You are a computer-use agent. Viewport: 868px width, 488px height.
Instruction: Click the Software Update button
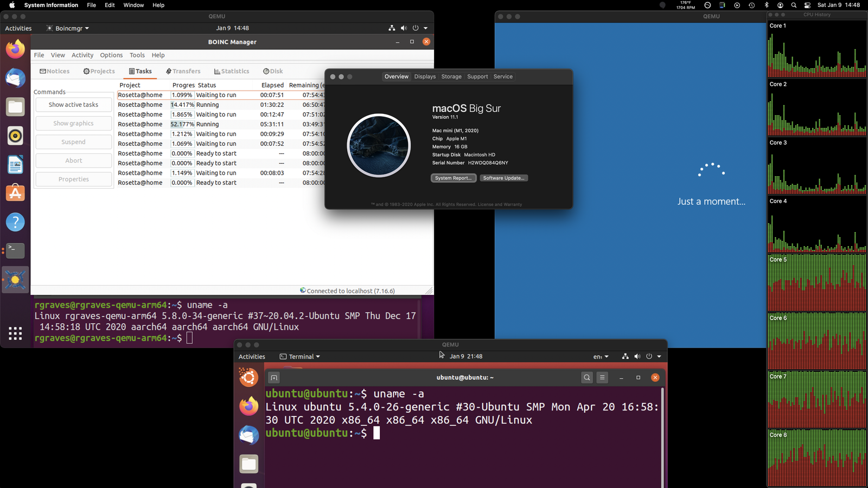click(x=503, y=178)
